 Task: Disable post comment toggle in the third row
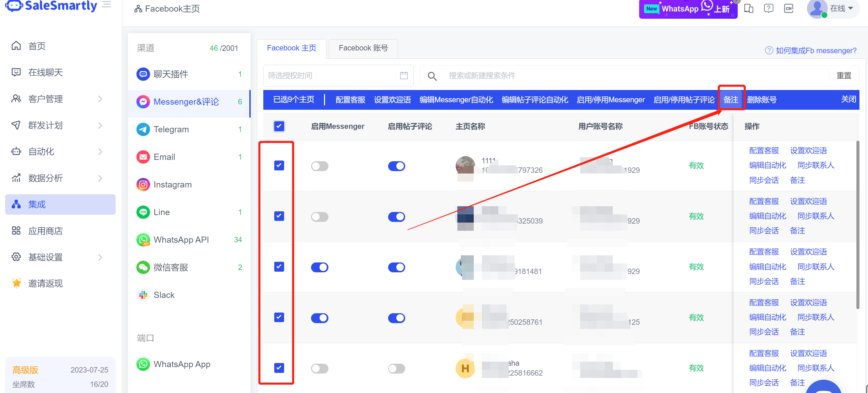click(396, 267)
